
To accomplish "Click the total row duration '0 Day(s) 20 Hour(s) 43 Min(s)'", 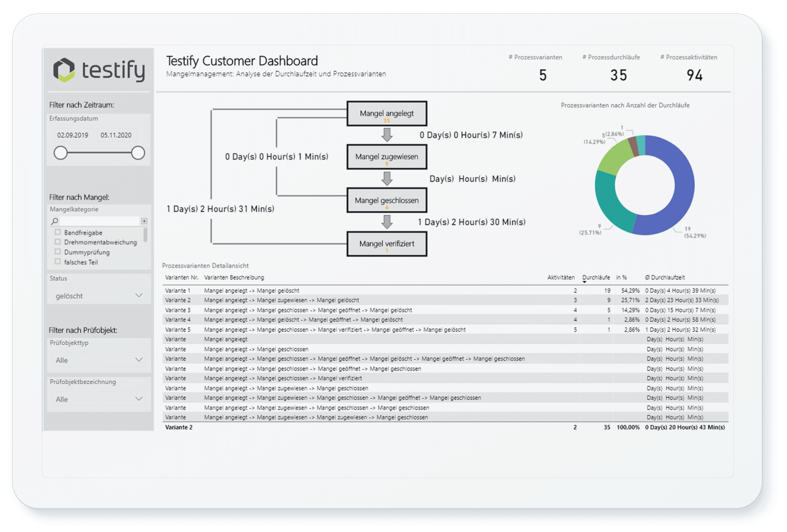I will [x=685, y=427].
